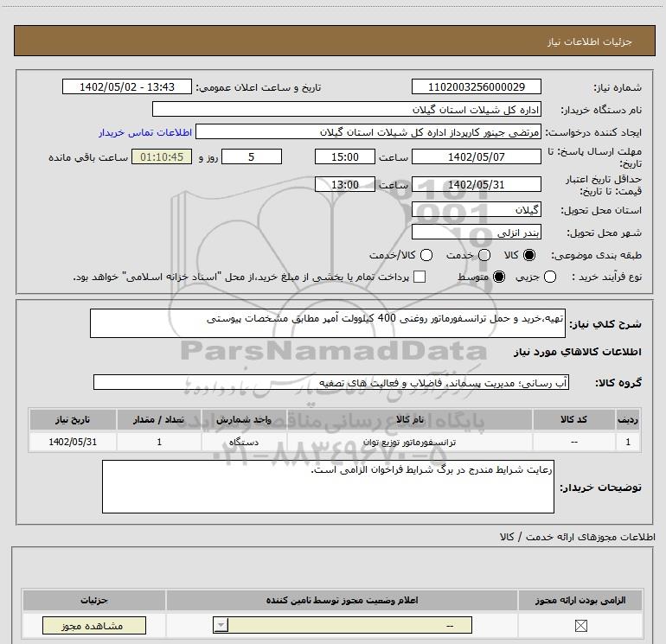
Task: Click the price validity time 13:00
Action: coord(345,184)
